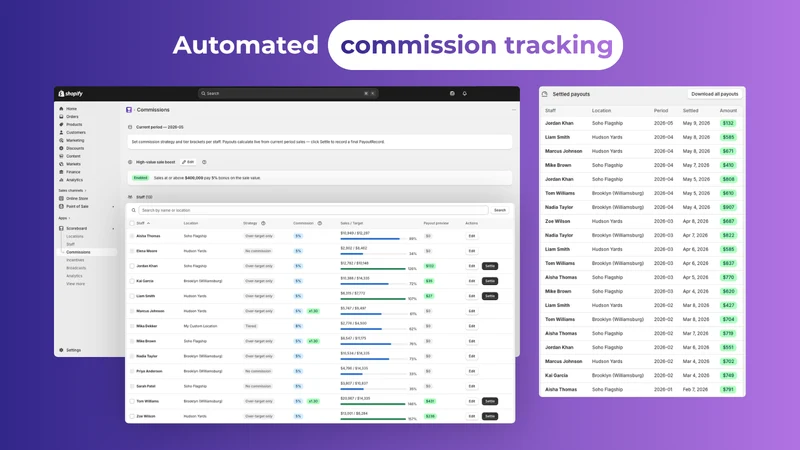Click the top Shopify search field
Screen dimensions: 800x450
[x=288, y=93]
